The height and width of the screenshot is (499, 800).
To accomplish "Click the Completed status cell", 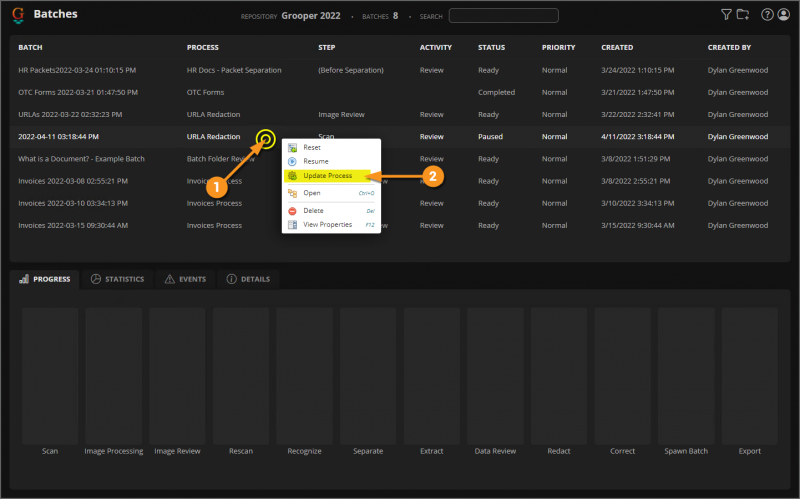I will tap(496, 92).
